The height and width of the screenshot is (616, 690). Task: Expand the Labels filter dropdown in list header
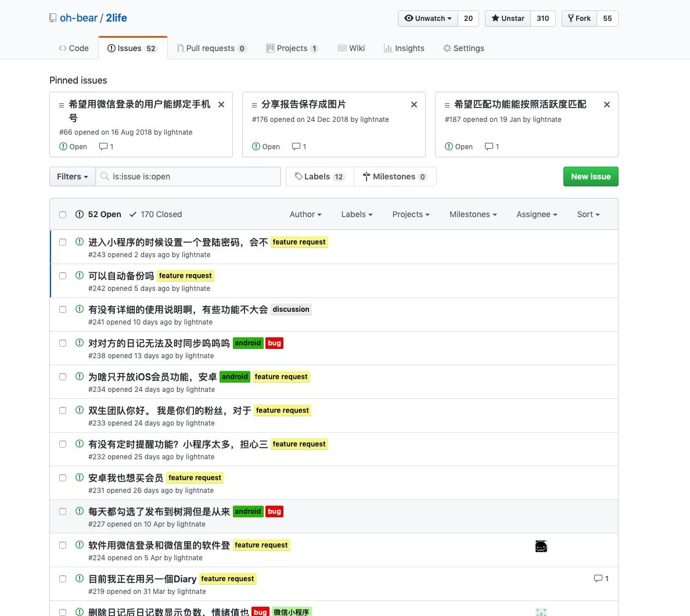[357, 214]
